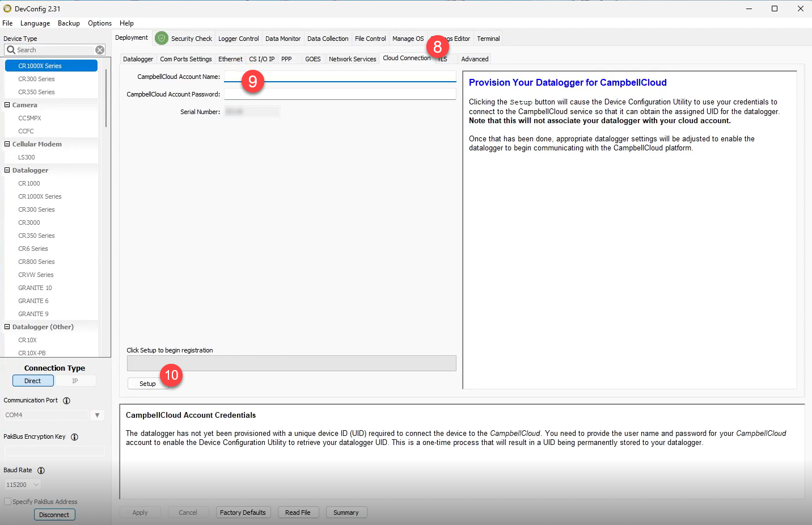This screenshot has width=812, height=525.
Task: Click the info icon beside Baud Rate
Action: click(x=41, y=471)
